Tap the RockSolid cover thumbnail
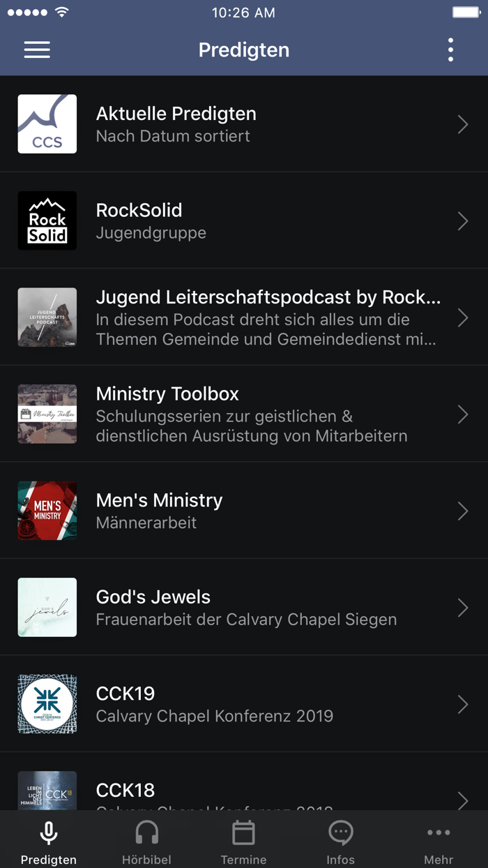 pyautogui.click(x=47, y=220)
